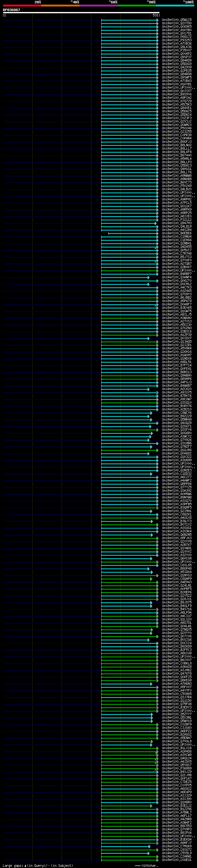The height and width of the screenshot is (868, 197).
Task: Open hit UniRef100_Q01781
Action: coord(177,33)
